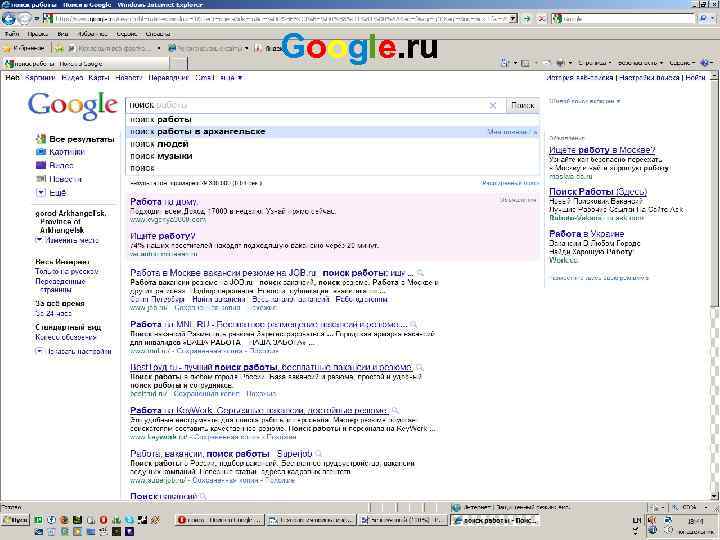The width and height of the screenshot is (720, 540).
Task: Choose suggestion поиск работы в архангельске
Action: point(332,132)
